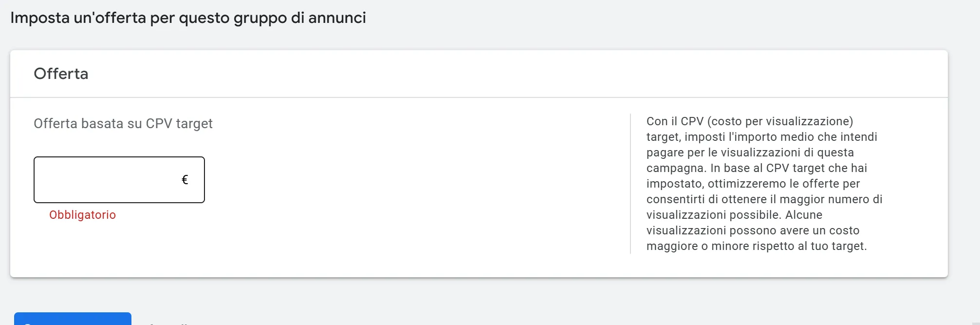The height and width of the screenshot is (325, 980).
Task: Click the red "Obbligatorio" error message
Action: (82, 215)
